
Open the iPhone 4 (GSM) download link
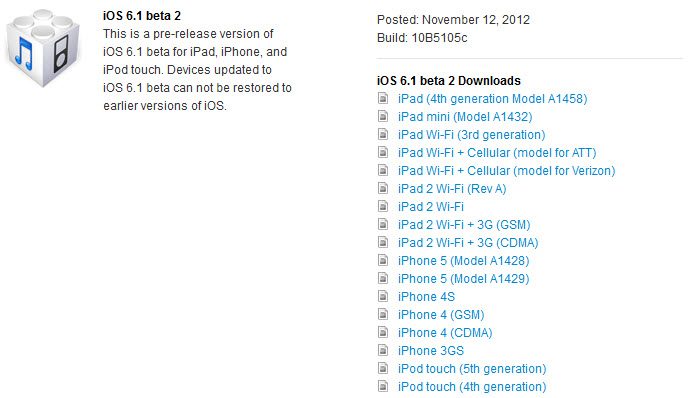[x=441, y=315]
